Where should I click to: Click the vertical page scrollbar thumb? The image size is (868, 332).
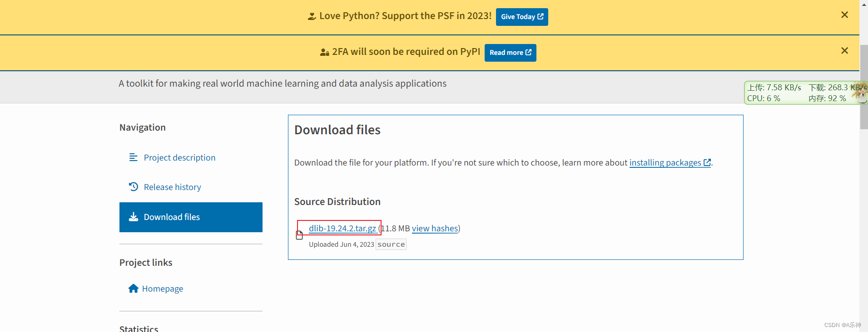(863, 87)
